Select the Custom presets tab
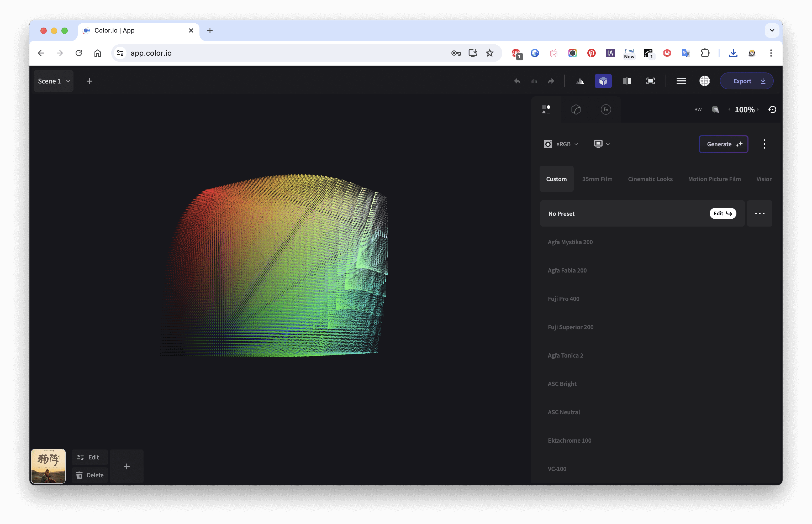The image size is (812, 524). click(x=556, y=179)
